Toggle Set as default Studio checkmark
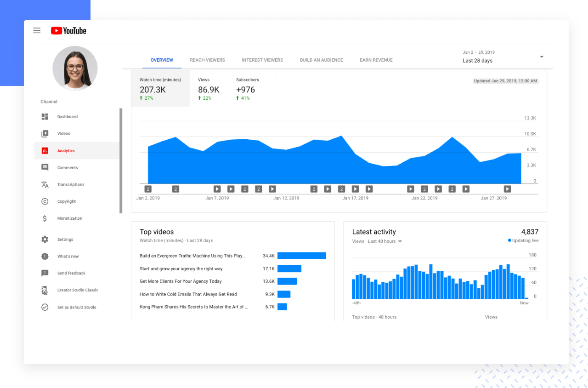This screenshot has height=388, width=588. 45,307
